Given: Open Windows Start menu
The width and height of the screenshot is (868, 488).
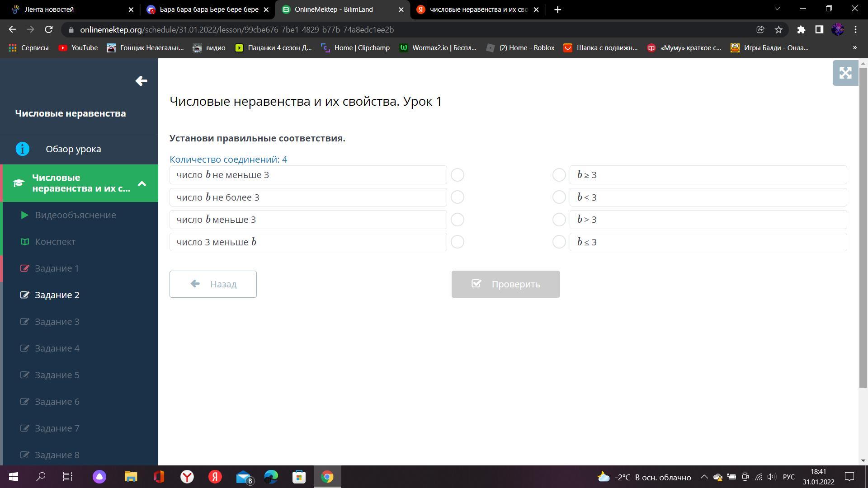Looking at the screenshot, I should (x=13, y=477).
